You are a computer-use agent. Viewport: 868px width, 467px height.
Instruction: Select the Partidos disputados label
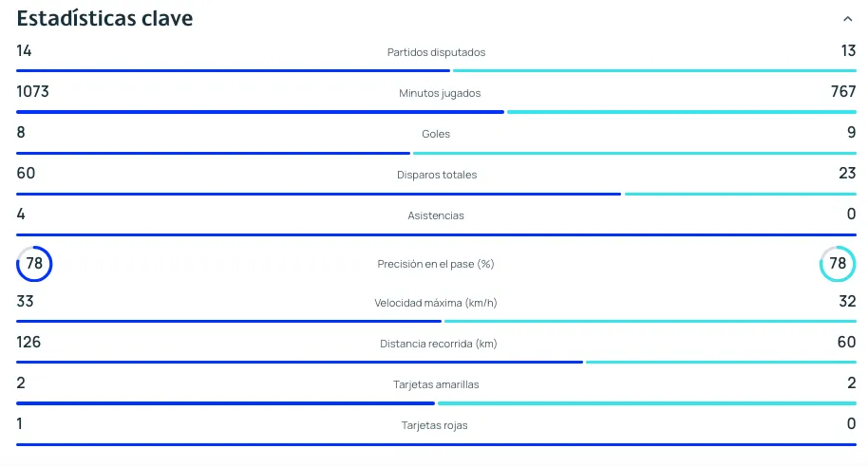[436, 52]
